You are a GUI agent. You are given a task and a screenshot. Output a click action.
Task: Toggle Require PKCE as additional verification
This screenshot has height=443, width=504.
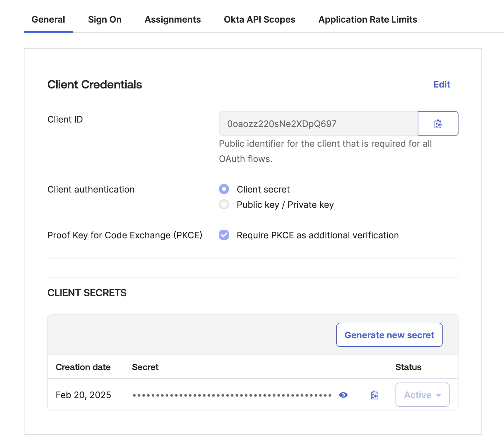[x=224, y=235]
